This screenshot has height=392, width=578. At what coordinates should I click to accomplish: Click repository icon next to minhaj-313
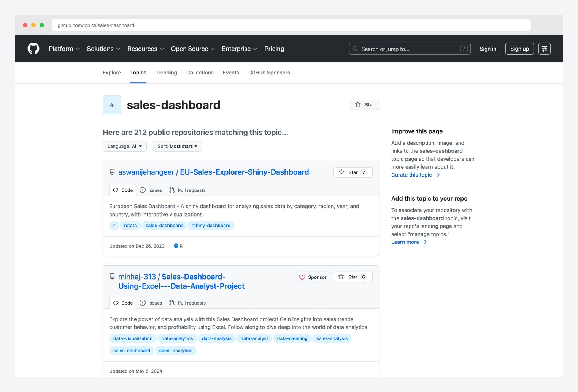(112, 277)
